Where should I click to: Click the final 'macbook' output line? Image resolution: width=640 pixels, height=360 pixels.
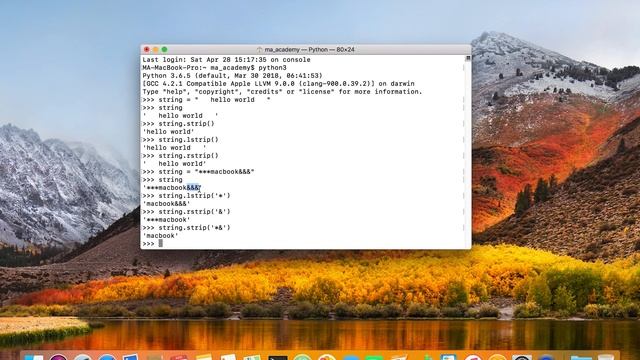click(x=160, y=236)
